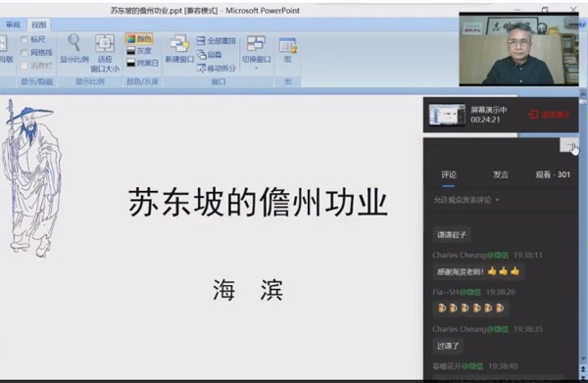Click the 适应窗口大小 fit-to-window icon
588x383 pixels.
[x=105, y=43]
